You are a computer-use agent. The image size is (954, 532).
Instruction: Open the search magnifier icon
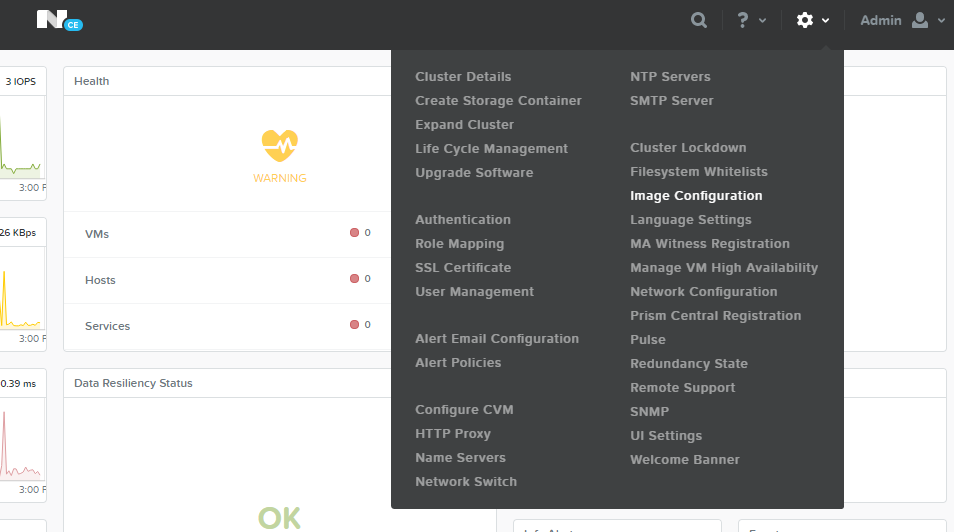(699, 20)
